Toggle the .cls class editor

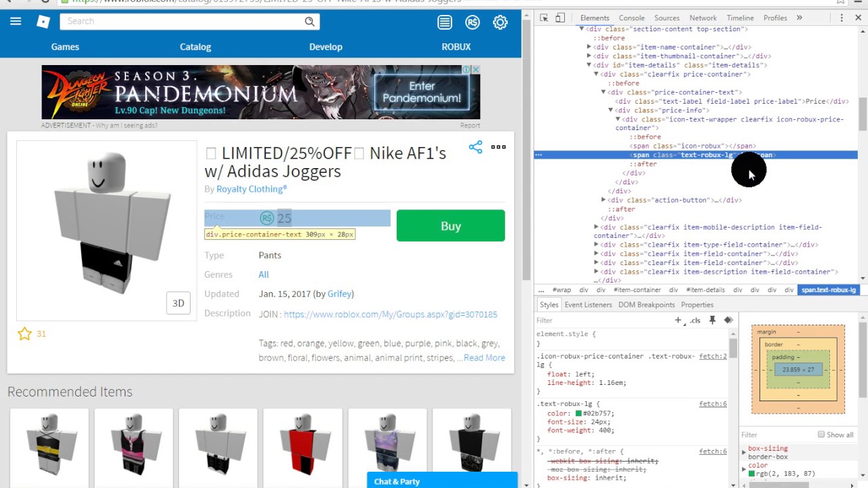tap(695, 320)
